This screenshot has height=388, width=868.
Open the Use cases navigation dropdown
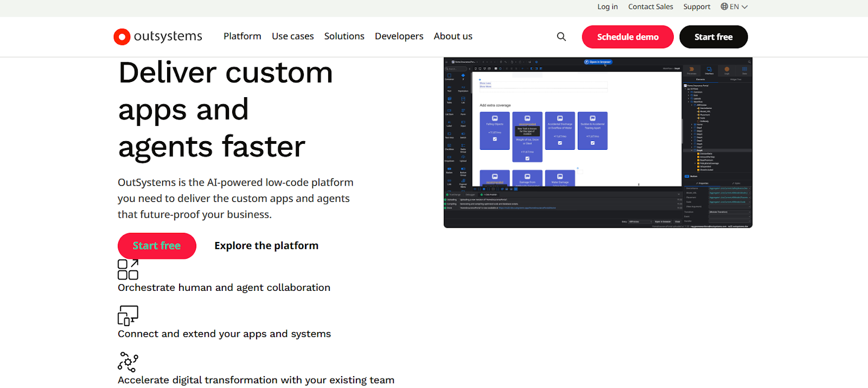(x=292, y=36)
